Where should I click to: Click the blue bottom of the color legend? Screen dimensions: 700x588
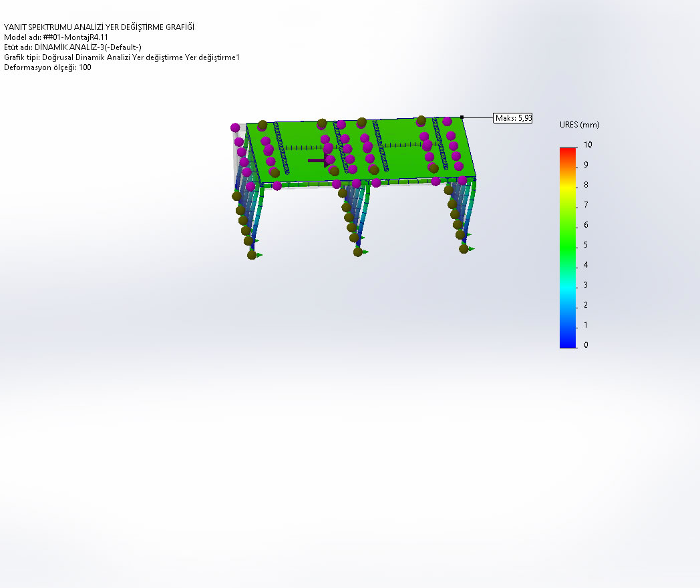pyautogui.click(x=567, y=342)
